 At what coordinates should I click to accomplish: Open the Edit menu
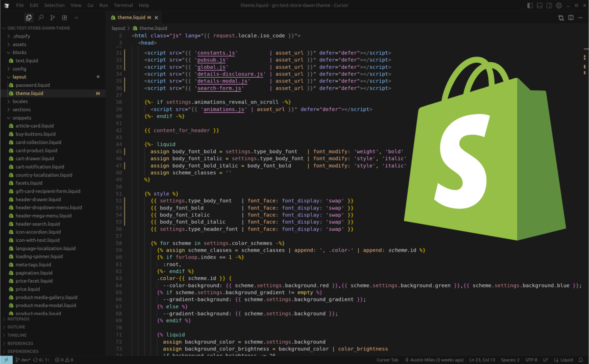[34, 5]
